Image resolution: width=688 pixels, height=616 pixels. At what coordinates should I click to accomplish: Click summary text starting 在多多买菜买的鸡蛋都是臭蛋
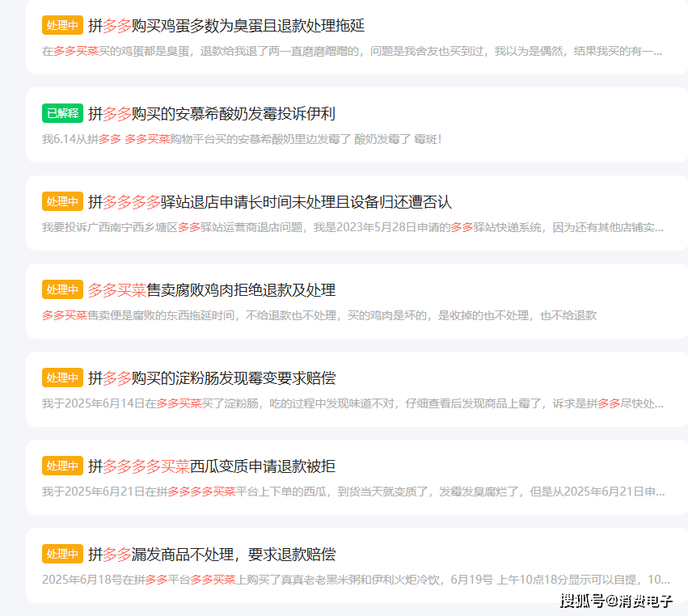[352, 52]
